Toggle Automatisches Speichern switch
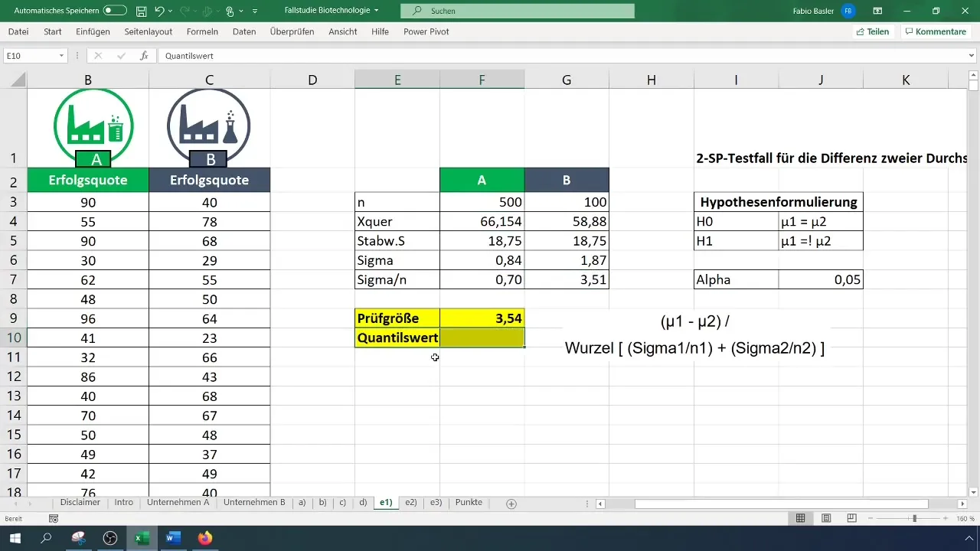The height and width of the screenshot is (551, 980). tap(115, 11)
